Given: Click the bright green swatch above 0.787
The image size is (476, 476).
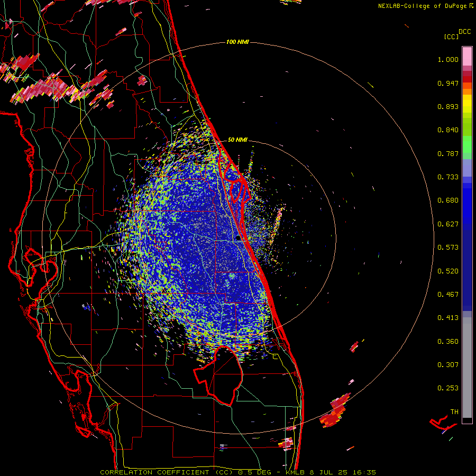Looking at the screenshot, I should pos(467,144).
